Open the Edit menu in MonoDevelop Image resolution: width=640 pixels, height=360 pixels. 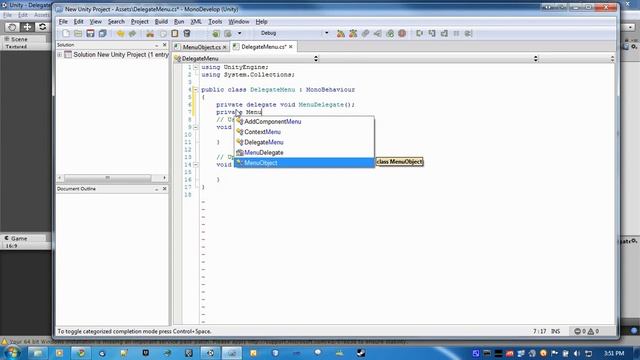pos(78,22)
